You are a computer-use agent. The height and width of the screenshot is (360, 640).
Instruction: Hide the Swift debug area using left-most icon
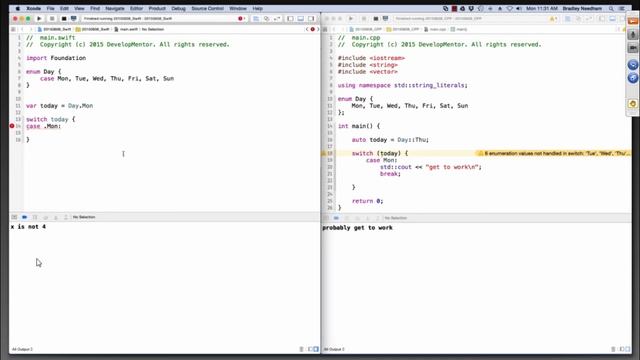[x=14, y=217]
